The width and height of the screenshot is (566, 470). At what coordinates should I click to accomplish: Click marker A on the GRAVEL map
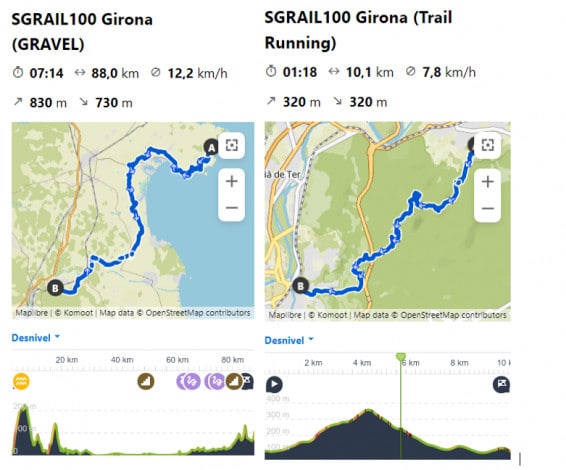pos(211,147)
